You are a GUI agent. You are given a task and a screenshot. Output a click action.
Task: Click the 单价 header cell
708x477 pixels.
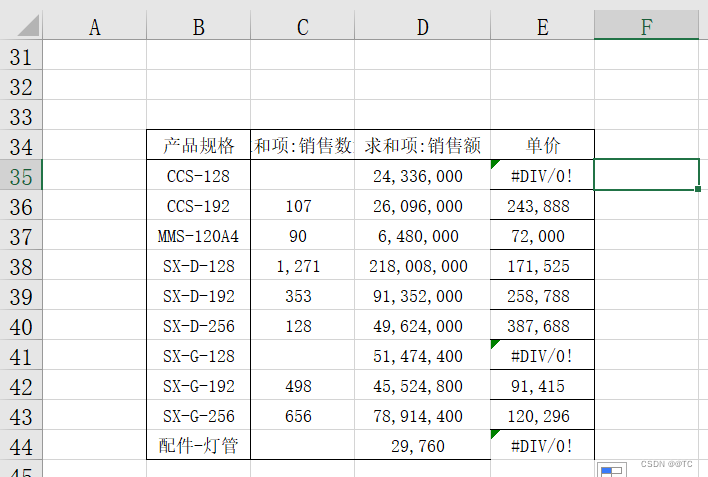pyautogui.click(x=543, y=145)
